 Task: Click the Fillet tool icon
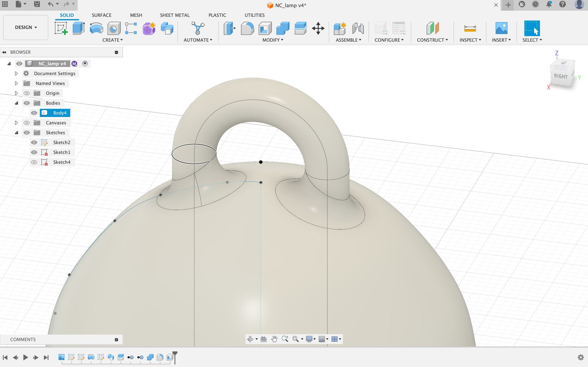pyautogui.click(x=247, y=28)
